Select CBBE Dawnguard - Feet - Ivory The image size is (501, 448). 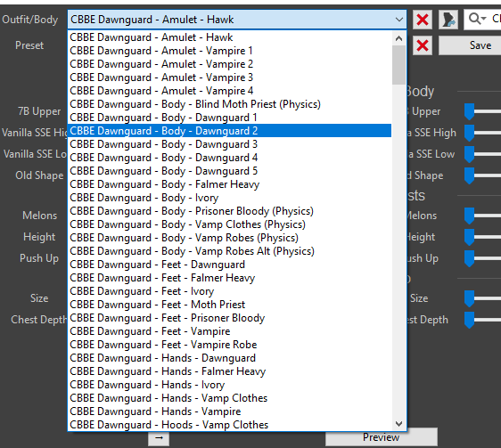[229, 291]
